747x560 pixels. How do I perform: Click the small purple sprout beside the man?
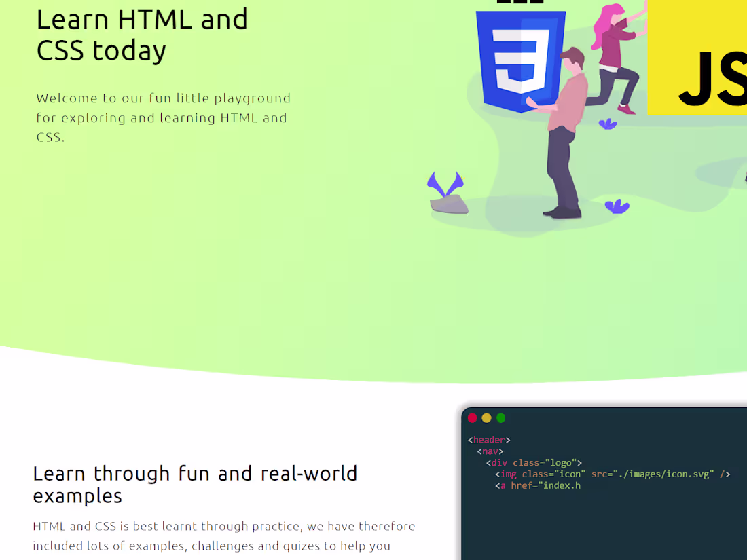[606, 122]
